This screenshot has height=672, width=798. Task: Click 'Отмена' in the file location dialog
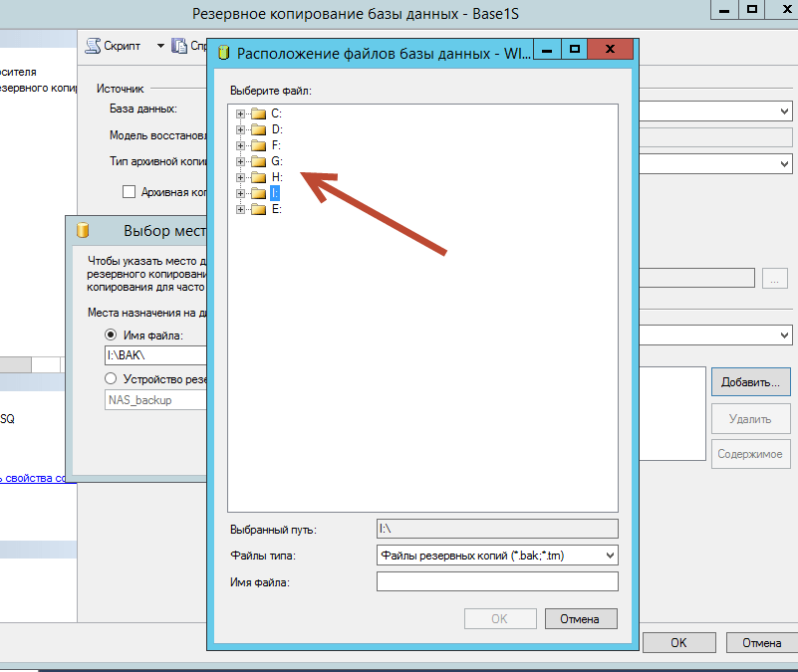coord(580,618)
